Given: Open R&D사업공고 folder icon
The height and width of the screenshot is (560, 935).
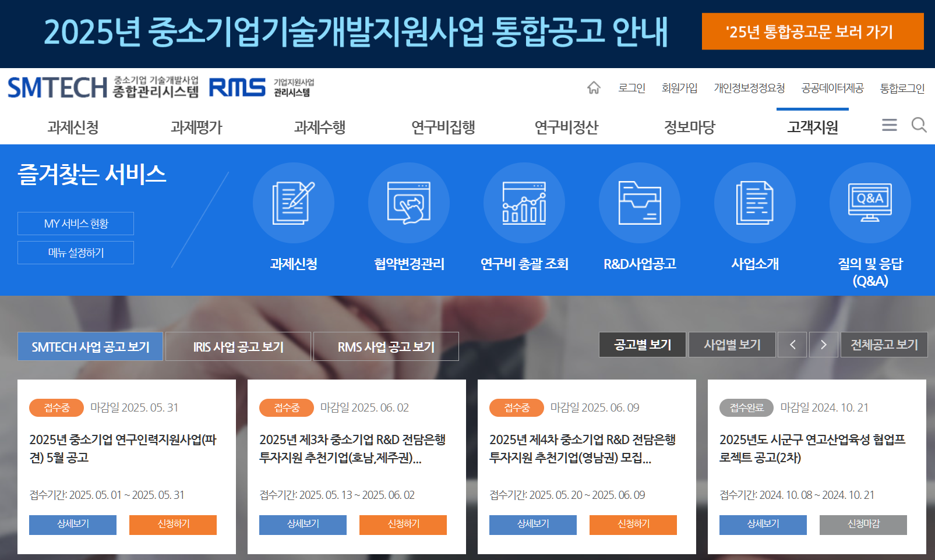Looking at the screenshot, I should tap(639, 203).
